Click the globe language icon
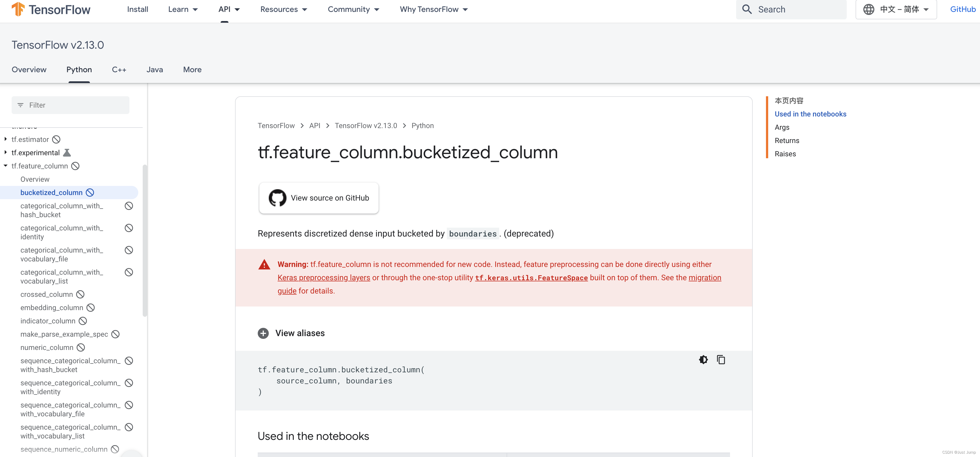 pos(869,9)
